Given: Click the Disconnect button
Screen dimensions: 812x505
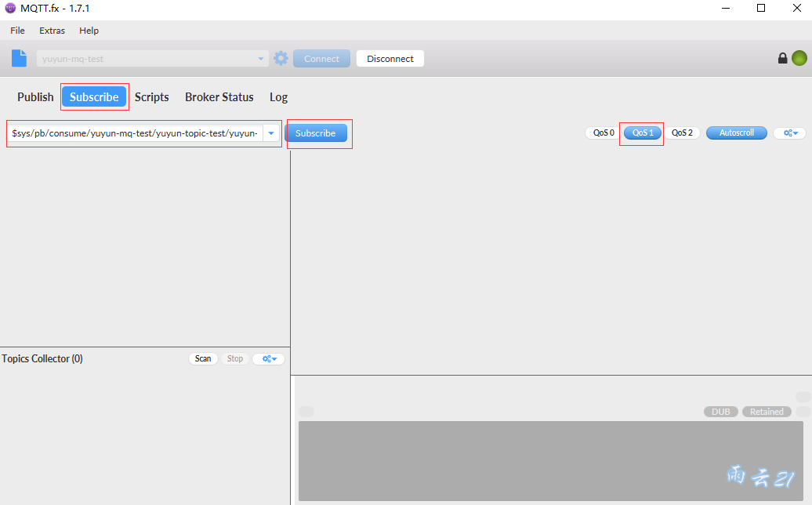Looking at the screenshot, I should point(390,59).
